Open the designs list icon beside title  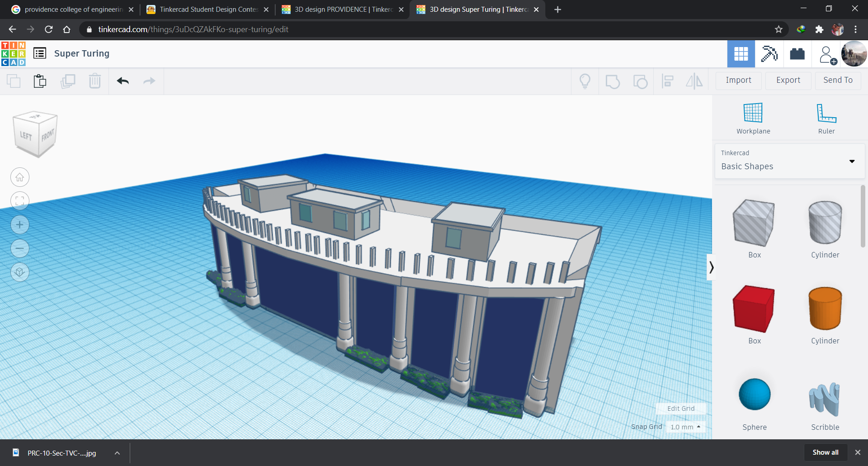point(40,53)
